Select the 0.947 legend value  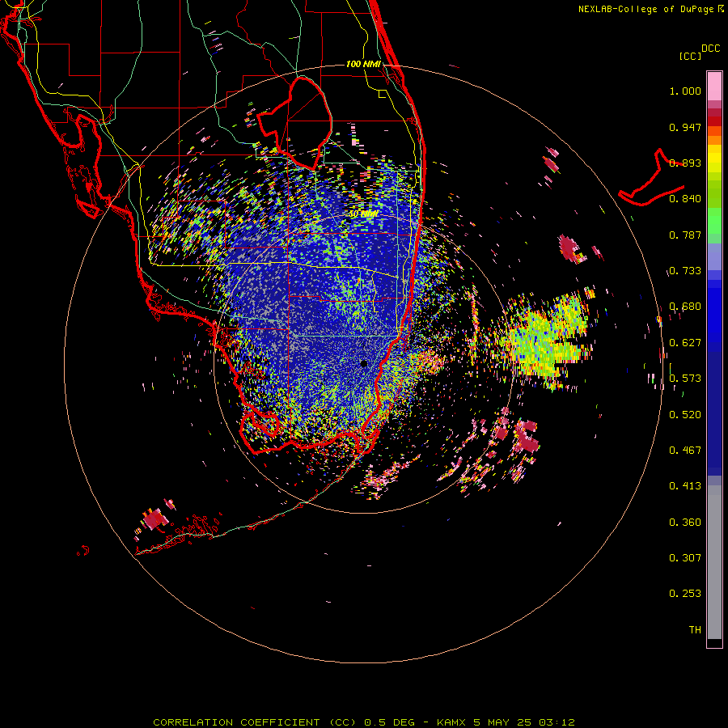[685, 127]
